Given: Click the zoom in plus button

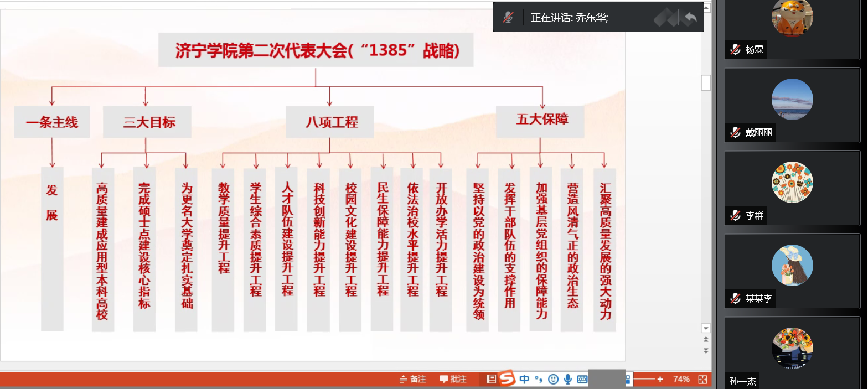Looking at the screenshot, I should [660, 379].
